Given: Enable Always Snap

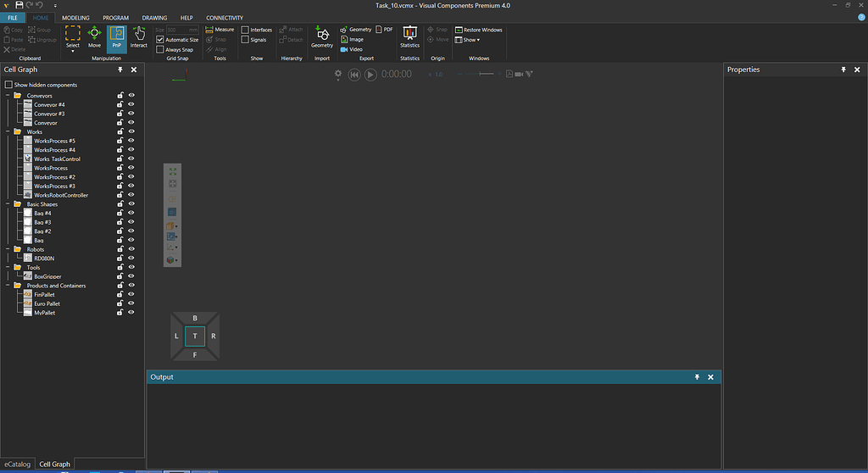Looking at the screenshot, I should pos(160,49).
